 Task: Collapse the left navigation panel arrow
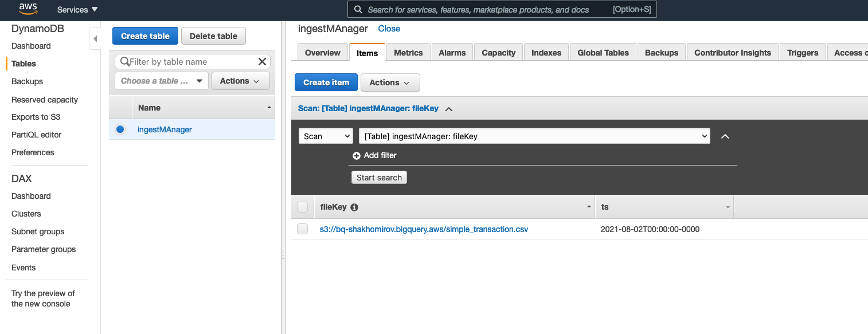coord(95,39)
